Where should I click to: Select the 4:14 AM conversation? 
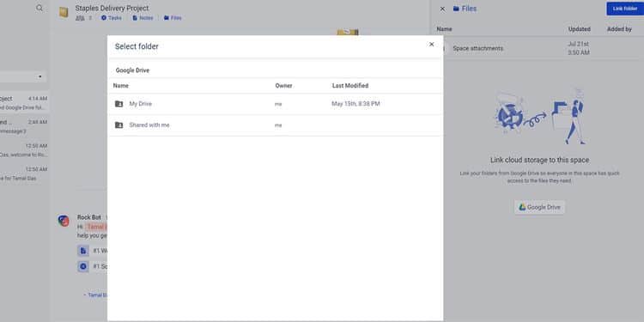[24, 103]
